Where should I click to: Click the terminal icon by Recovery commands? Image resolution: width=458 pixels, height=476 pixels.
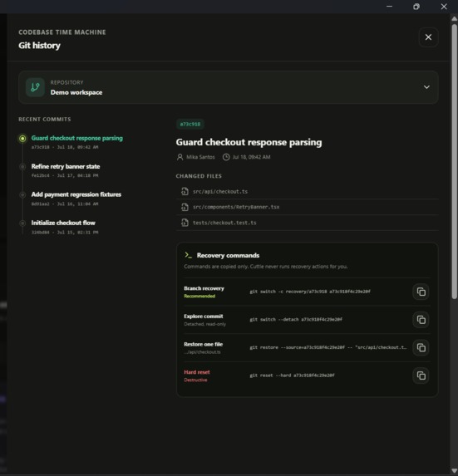click(188, 255)
